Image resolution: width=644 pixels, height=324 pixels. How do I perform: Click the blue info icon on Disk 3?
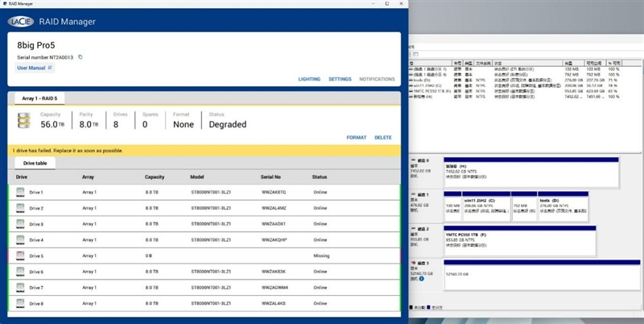pyautogui.click(x=421, y=278)
